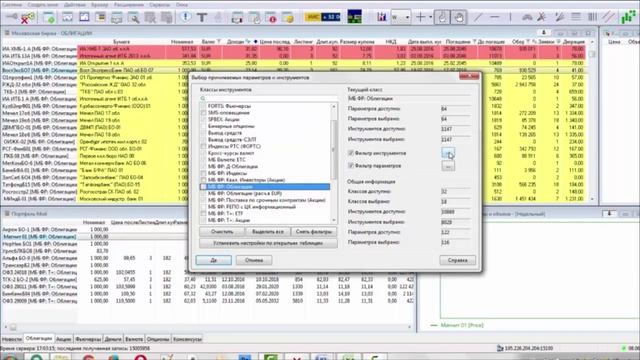Switch to the Фьючерсы tab
This screenshot has height=360, width=640.
click(88, 339)
